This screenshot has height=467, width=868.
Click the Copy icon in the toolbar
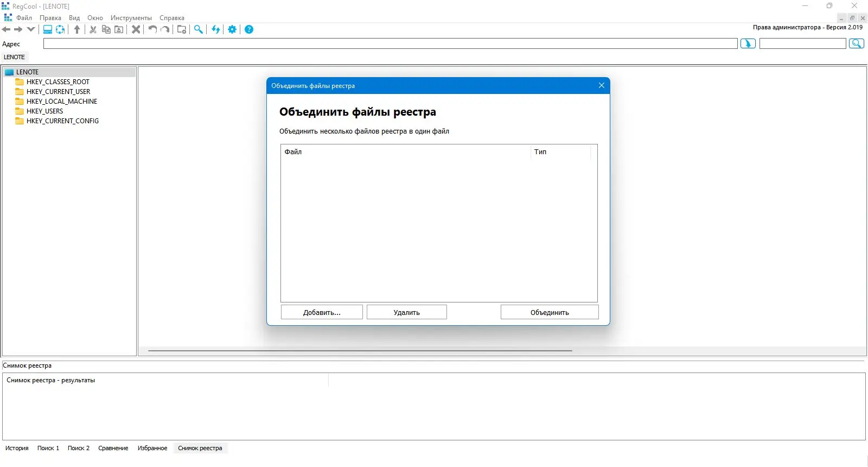(x=106, y=29)
